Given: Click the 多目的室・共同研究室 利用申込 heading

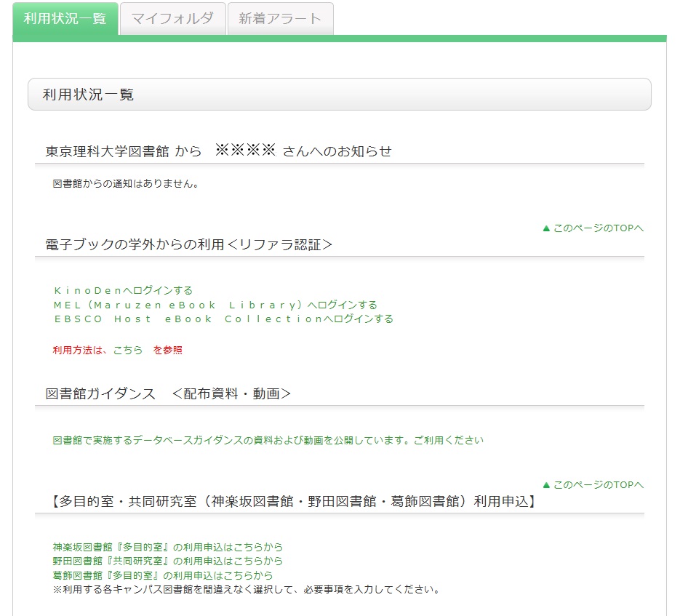Looking at the screenshot, I should (292, 502).
